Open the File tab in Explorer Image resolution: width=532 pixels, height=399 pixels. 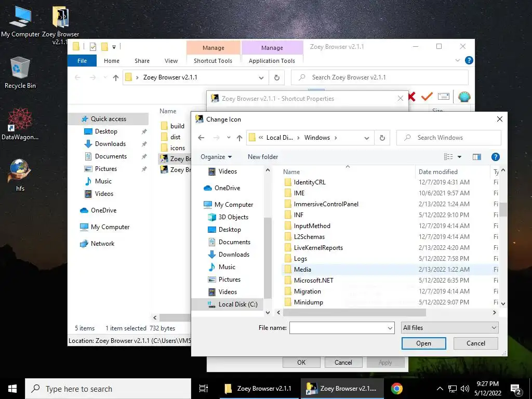pos(82,61)
